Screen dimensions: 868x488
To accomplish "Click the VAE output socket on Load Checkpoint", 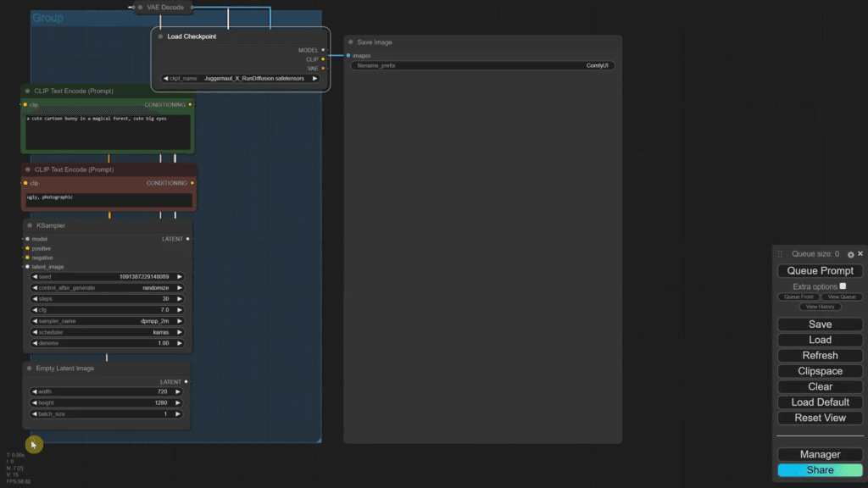I will 323,69.
